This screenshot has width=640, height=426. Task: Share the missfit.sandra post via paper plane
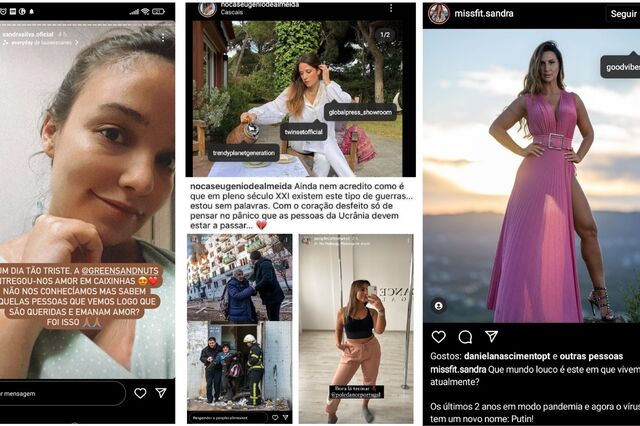[x=491, y=336]
